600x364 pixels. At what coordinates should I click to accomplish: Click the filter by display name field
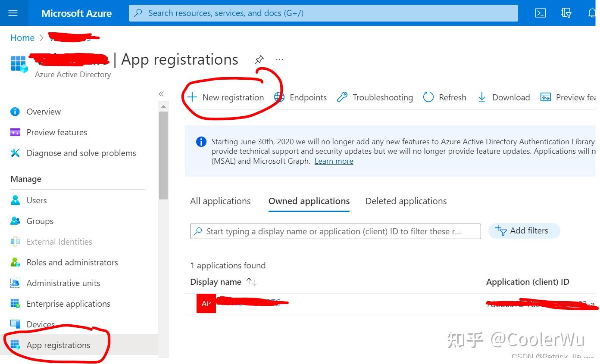[x=335, y=231]
